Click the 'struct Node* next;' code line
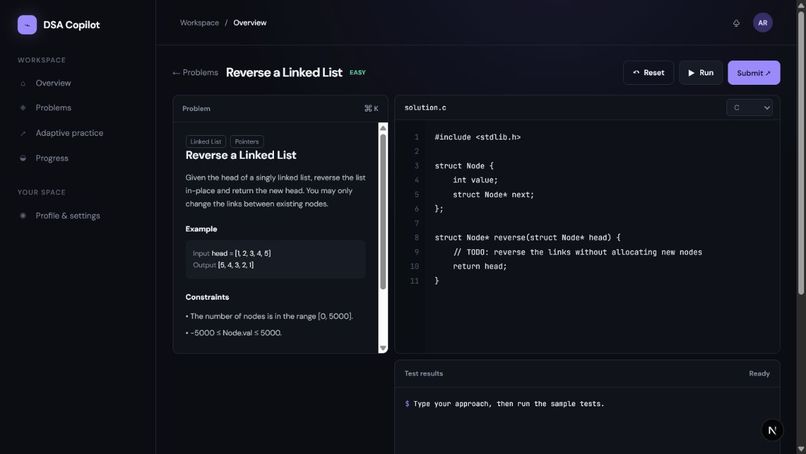 [x=493, y=194]
